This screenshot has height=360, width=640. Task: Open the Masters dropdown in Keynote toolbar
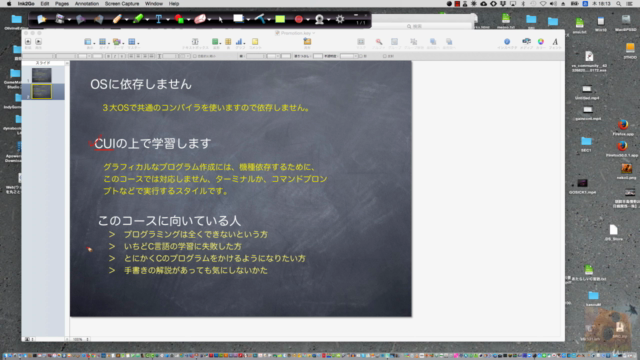(133, 42)
